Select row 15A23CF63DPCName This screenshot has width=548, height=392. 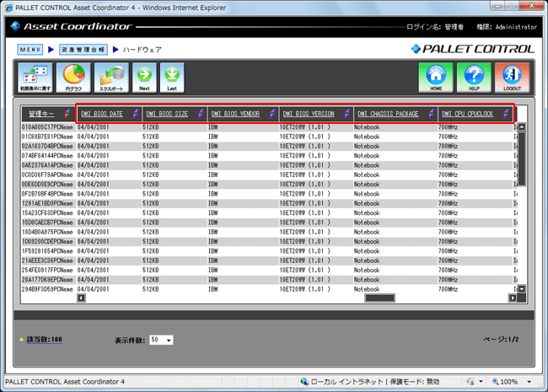coord(269,212)
